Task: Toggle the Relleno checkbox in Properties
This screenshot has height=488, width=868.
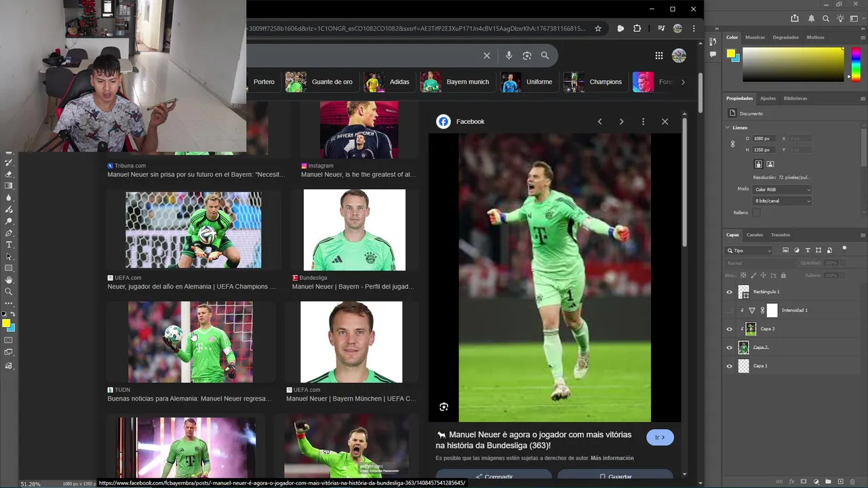Action: [x=756, y=213]
